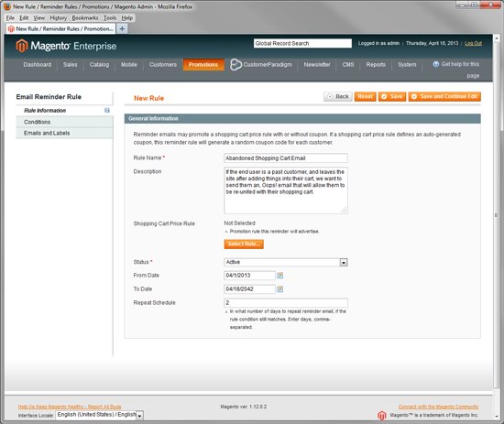Open the System menu
Viewport: 504px width, 424px height.
coord(407,65)
